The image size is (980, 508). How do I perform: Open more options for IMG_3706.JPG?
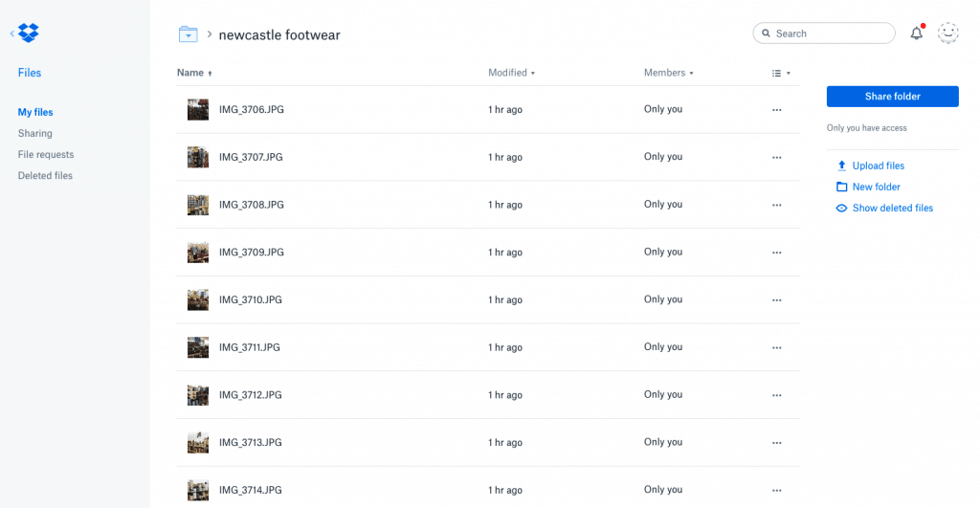776,110
